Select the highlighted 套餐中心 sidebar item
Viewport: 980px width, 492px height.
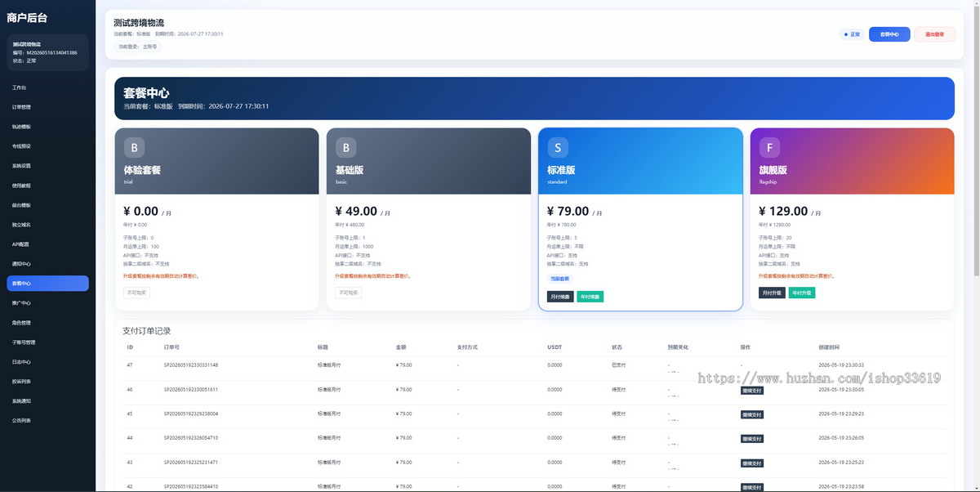[x=47, y=284]
